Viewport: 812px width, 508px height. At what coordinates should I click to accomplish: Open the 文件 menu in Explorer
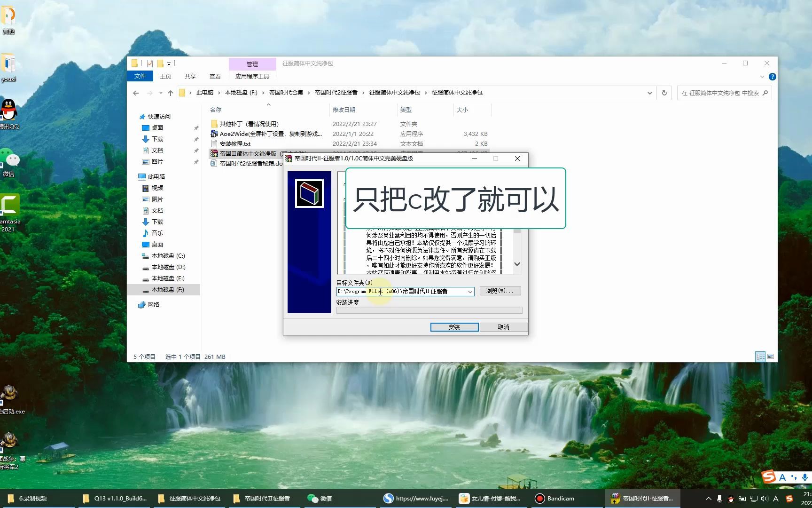(140, 76)
